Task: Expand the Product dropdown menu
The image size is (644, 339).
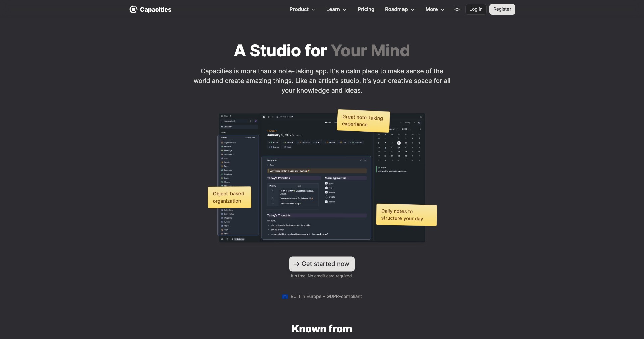Action: coord(302,9)
